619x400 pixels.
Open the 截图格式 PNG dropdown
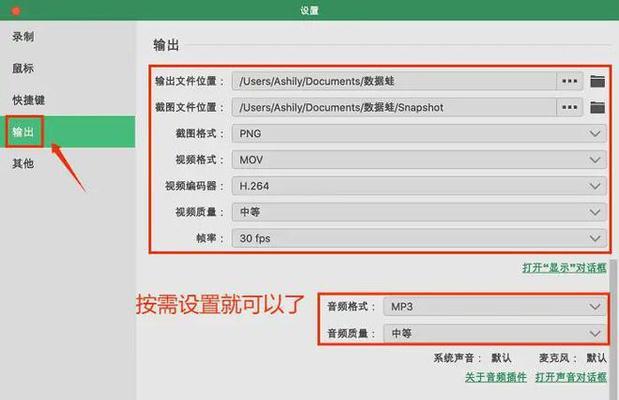point(419,133)
